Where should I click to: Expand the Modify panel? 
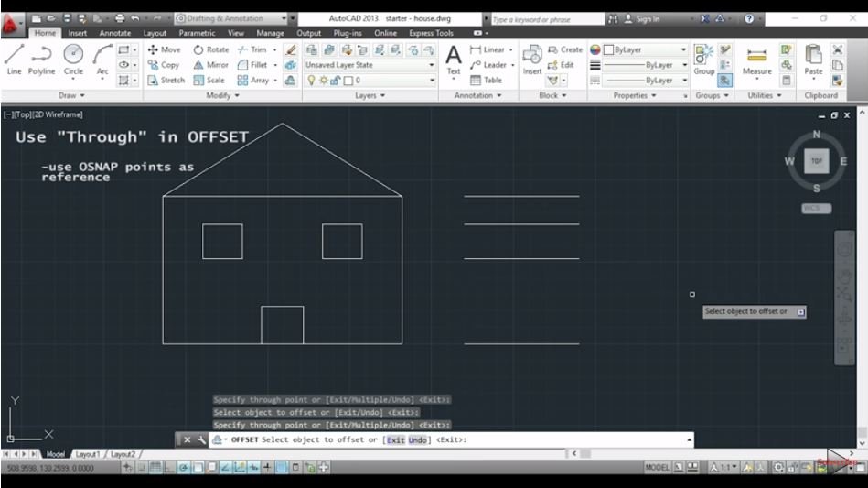pos(222,95)
